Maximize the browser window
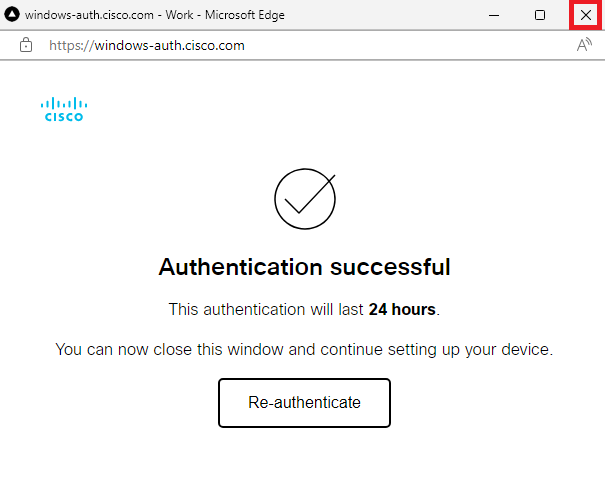Viewport: 605px width, 491px height. point(540,15)
